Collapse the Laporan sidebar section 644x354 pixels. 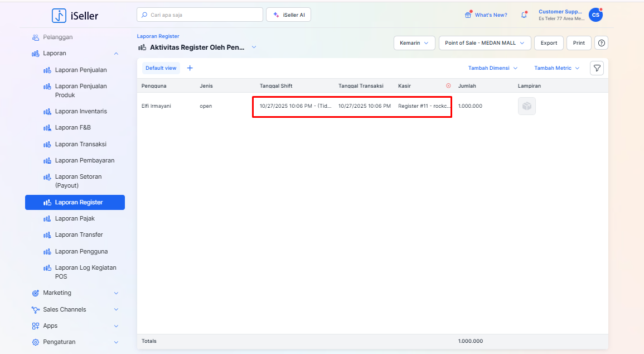click(116, 54)
